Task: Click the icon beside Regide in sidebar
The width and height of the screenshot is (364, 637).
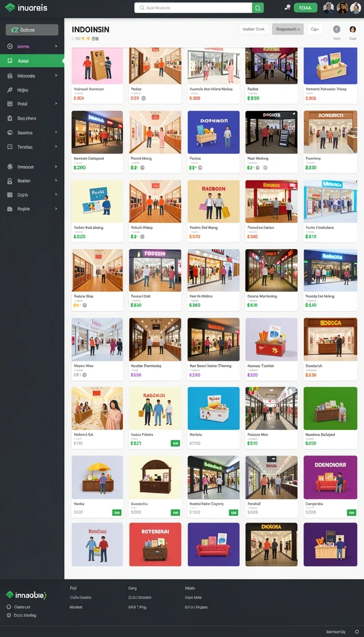Action: (x=10, y=209)
